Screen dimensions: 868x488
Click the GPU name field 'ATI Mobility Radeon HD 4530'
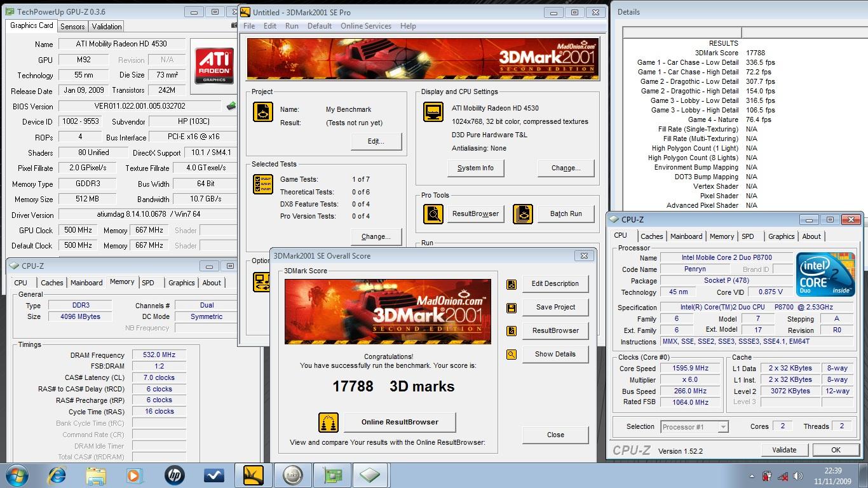pos(122,44)
